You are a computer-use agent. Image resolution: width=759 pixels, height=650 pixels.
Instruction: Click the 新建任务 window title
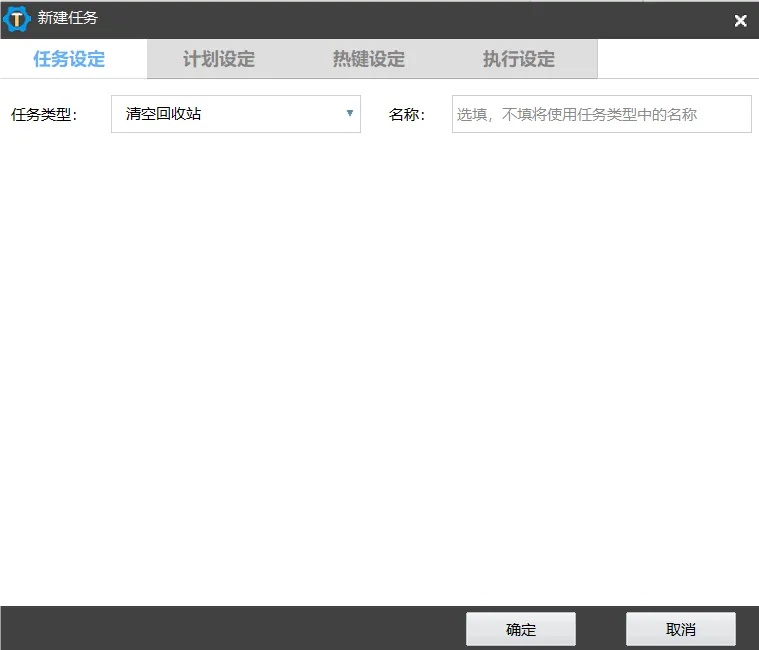click(x=68, y=18)
